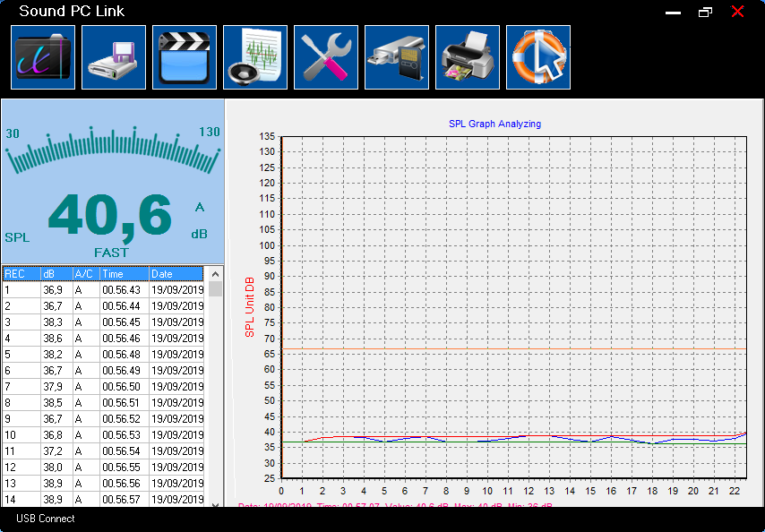Start recording with the clapperboard icon
Screen dimensions: 765x532
pos(185,57)
